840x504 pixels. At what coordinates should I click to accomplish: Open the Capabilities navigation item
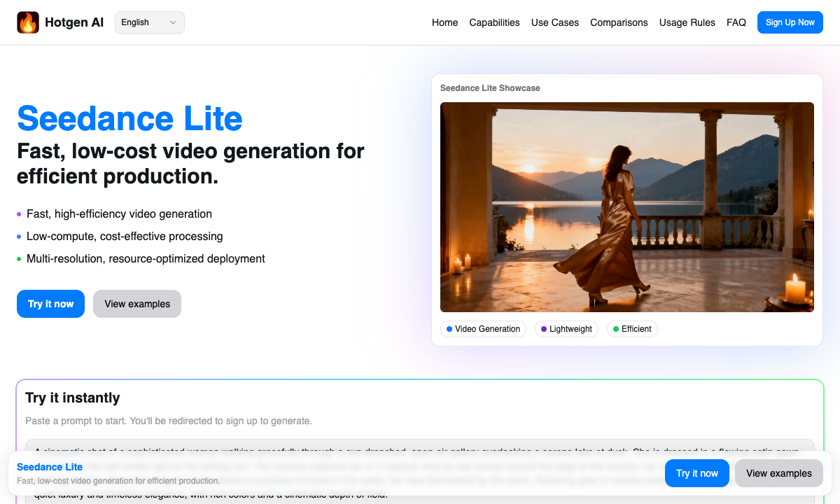coord(494,22)
